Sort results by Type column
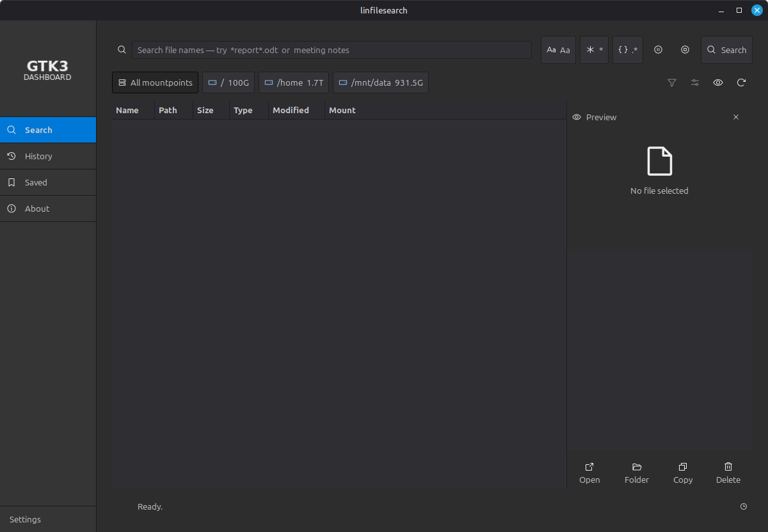This screenshot has height=532, width=768. [x=249, y=110]
